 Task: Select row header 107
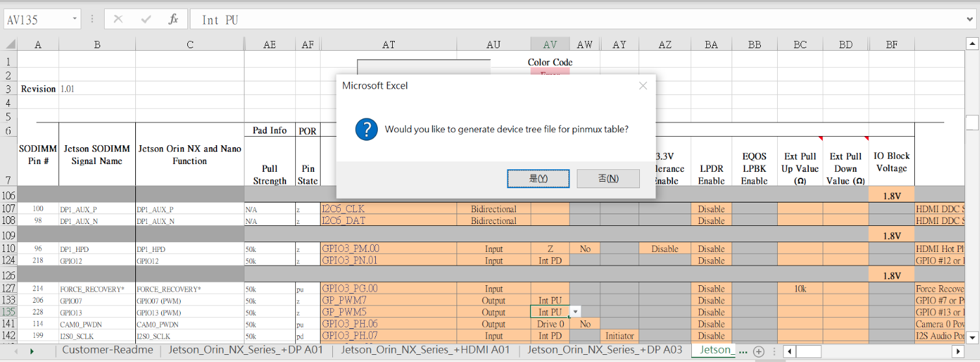point(8,209)
